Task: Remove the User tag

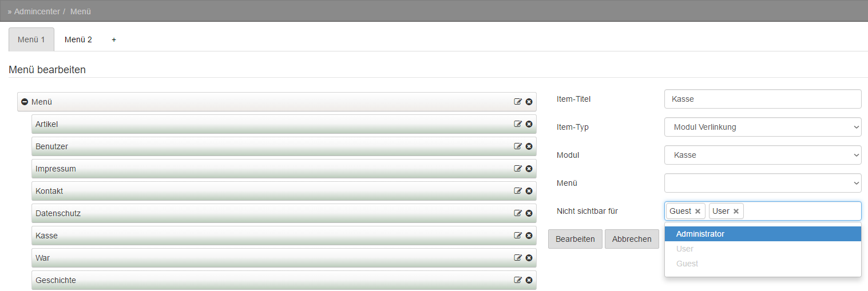Action: point(736,212)
